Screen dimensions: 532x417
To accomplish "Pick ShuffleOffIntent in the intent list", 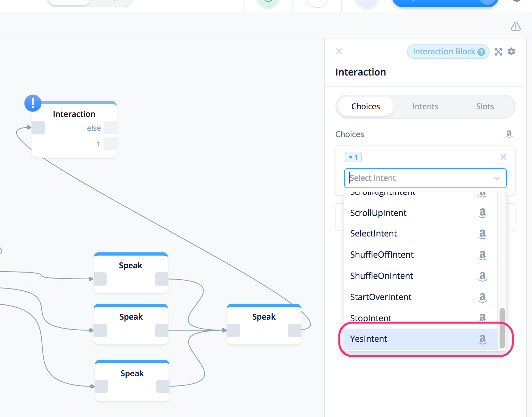I will [382, 255].
